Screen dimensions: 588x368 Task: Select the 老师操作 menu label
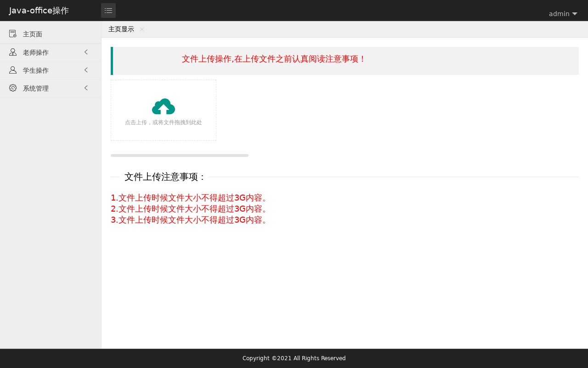(x=36, y=52)
